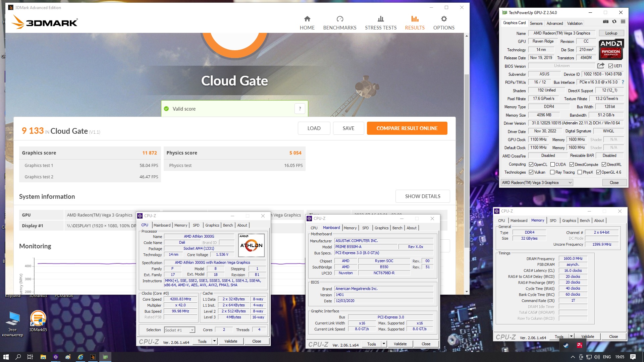Open SPD tab in CPU-Z Mainboard window
Viewport: 644px width, 362px height.
coord(365,228)
